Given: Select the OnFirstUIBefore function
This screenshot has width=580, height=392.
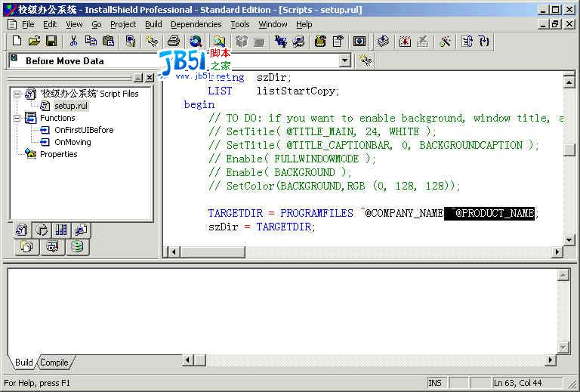Looking at the screenshot, I should 84,130.
